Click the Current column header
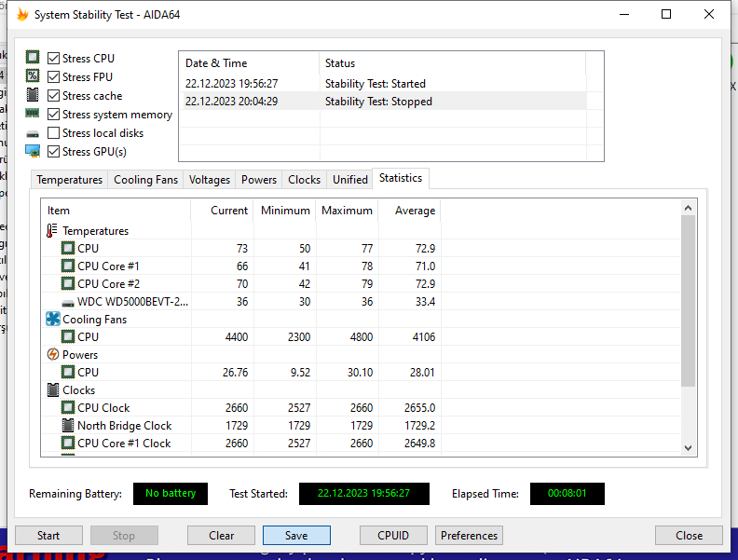 pos(222,211)
